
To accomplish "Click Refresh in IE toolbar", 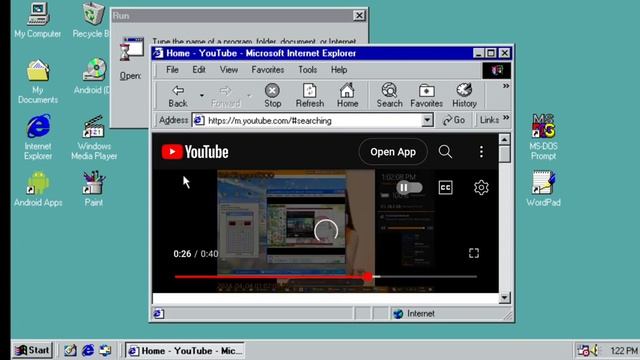I will point(310,96).
